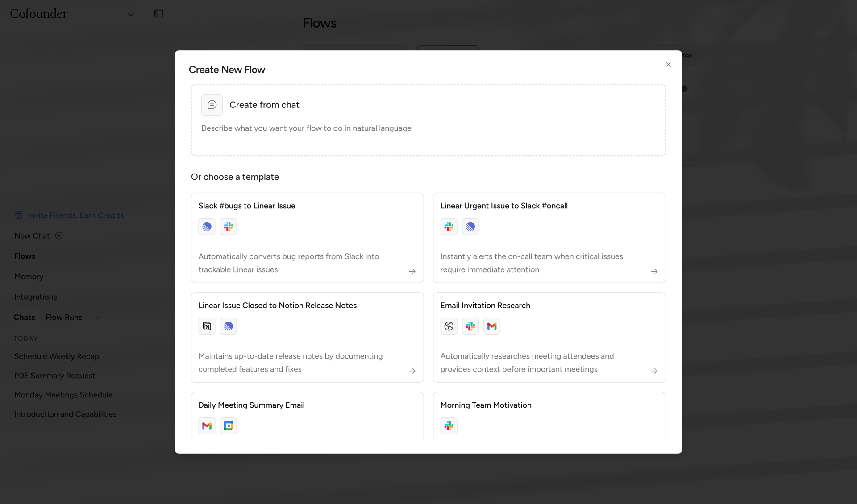This screenshot has height=504, width=857.
Task: Click the gift icon beside Invite Friends
Action: (18, 215)
